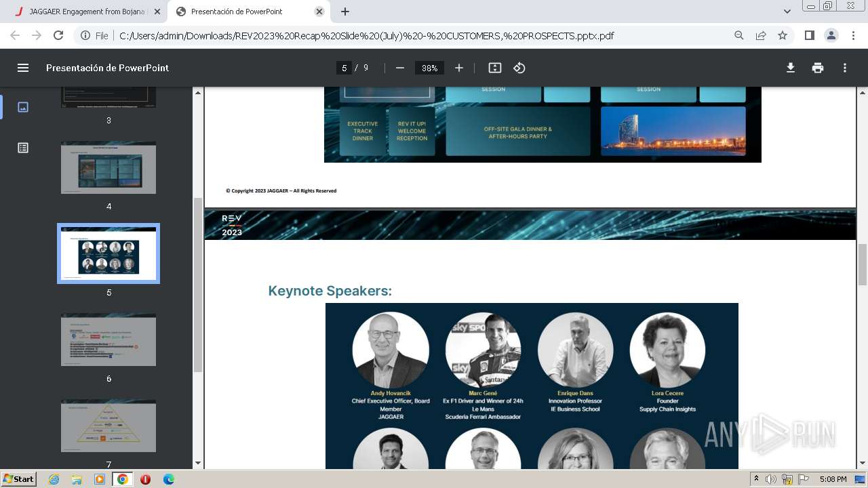The height and width of the screenshot is (488, 868).
Task: Click Lora Cecere's speaker photo
Action: click(x=667, y=350)
